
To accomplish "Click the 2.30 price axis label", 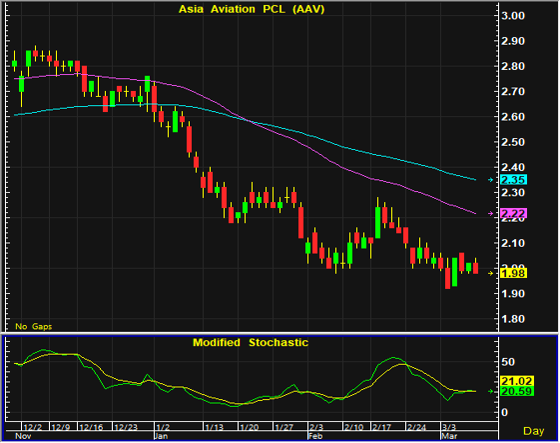I will (513, 193).
